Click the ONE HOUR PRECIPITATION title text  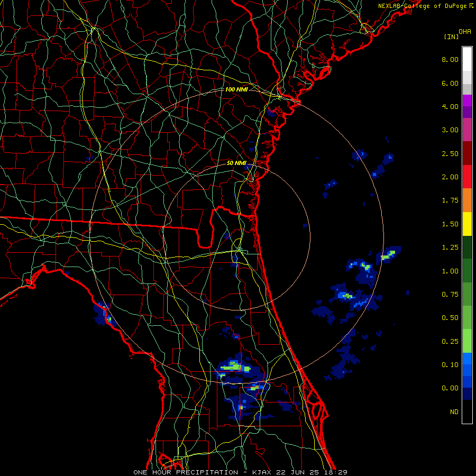coord(186,472)
